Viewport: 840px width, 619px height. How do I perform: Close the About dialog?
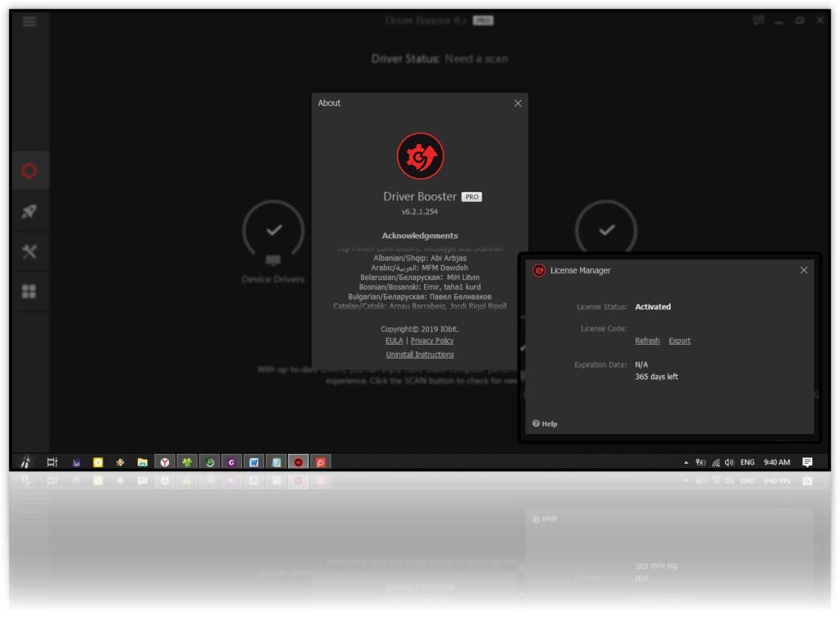518,103
